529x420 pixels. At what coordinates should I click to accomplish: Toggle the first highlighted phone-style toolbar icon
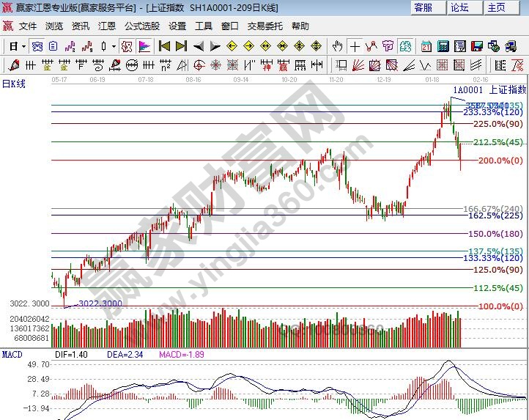click(x=37, y=46)
